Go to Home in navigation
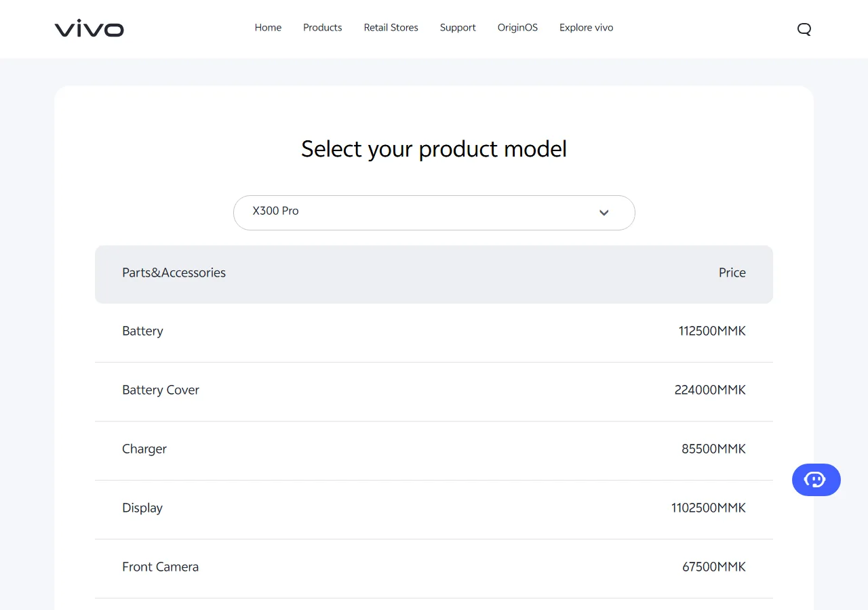 click(x=268, y=28)
